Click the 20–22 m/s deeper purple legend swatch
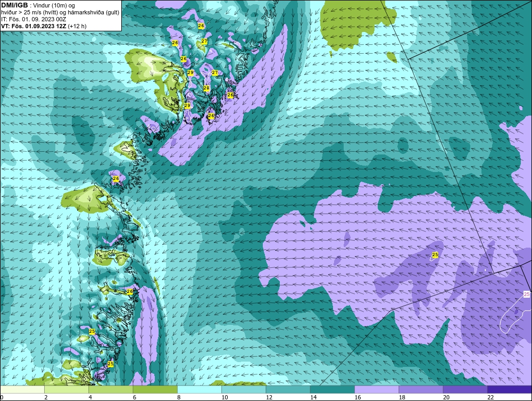Viewport: 532px width, 401px height. (465, 389)
